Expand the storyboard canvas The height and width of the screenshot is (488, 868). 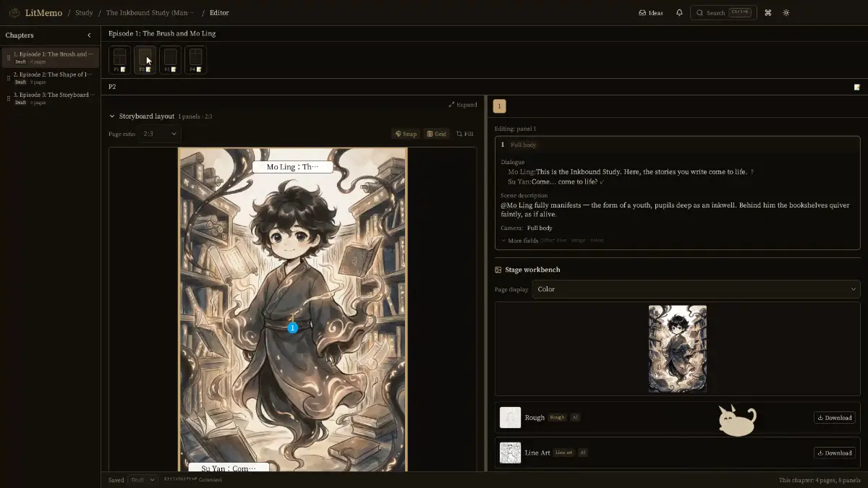click(x=463, y=105)
